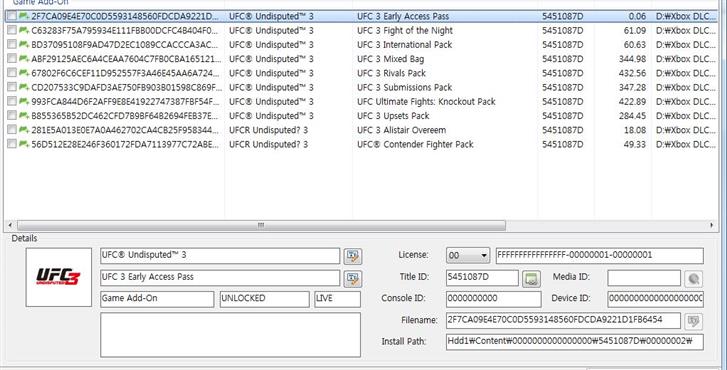The width and height of the screenshot is (727, 370).
Task: Click icon next to the Filename field
Action: coord(694,321)
